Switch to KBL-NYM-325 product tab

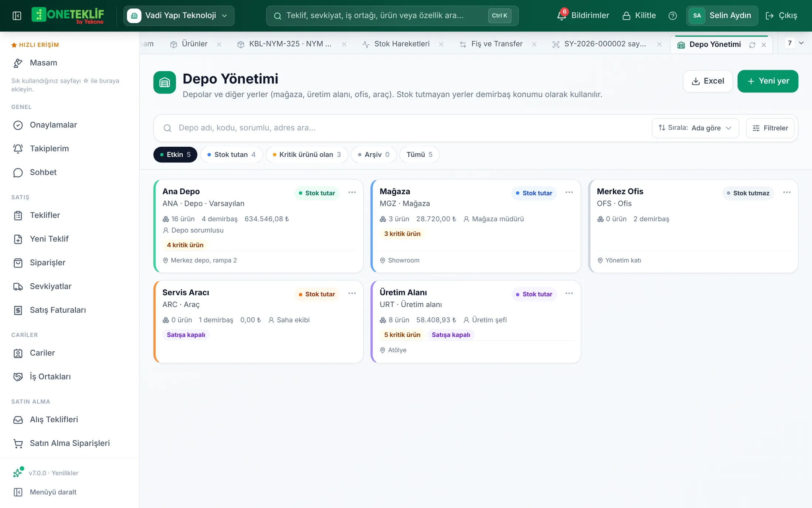[x=290, y=44]
